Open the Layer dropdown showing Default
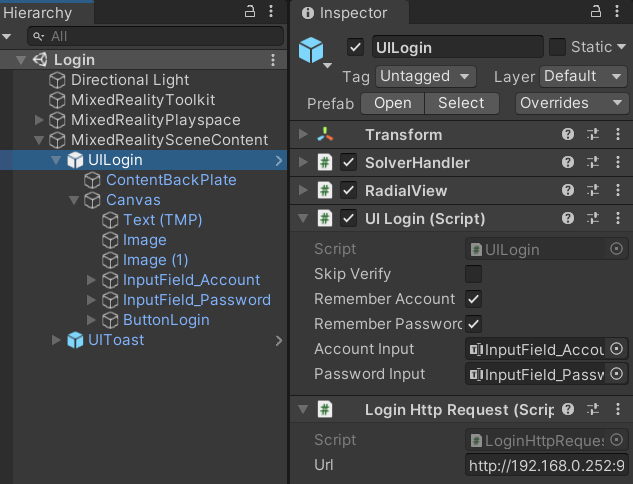The image size is (633, 484). (x=582, y=76)
